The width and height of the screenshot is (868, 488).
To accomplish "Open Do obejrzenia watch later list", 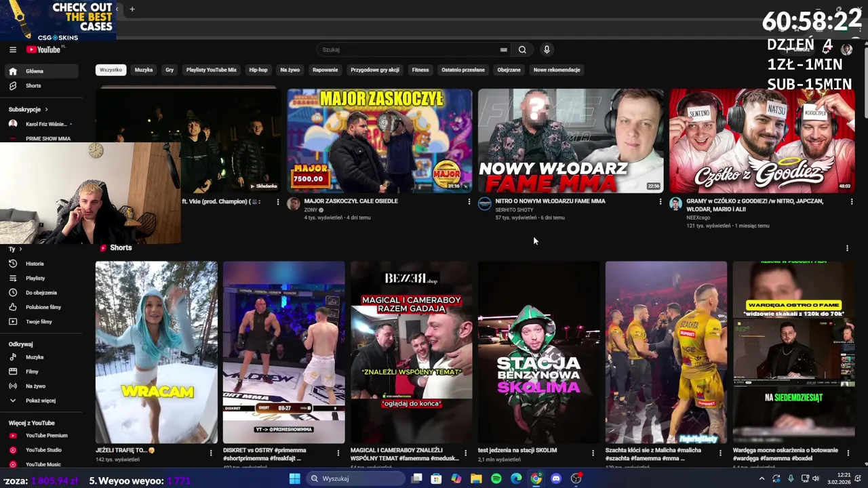I will coord(41,293).
